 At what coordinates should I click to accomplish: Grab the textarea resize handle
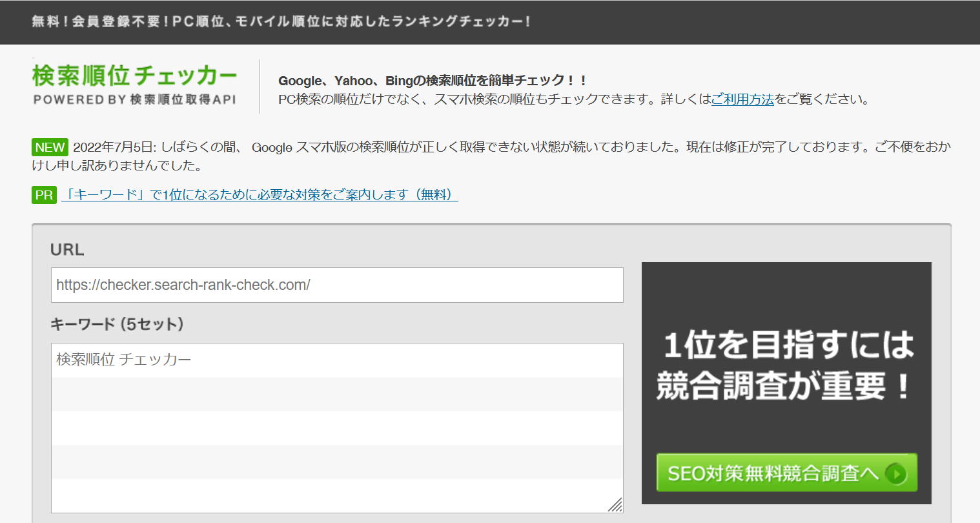(615, 505)
